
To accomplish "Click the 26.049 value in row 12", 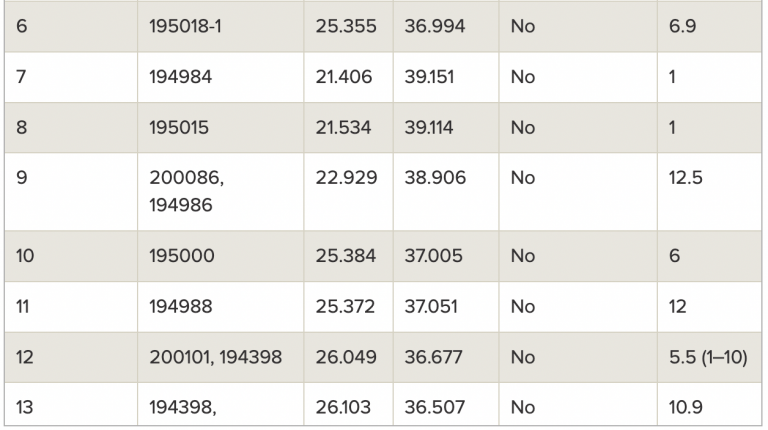I will click(x=346, y=358).
